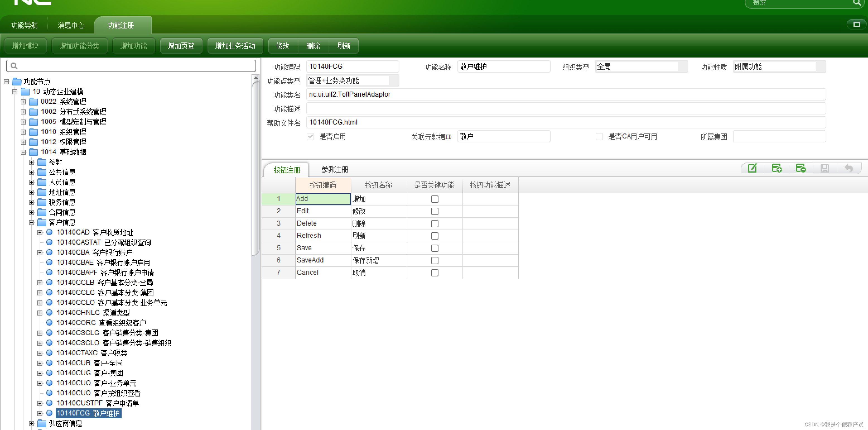This screenshot has height=430, width=868.
Task: Open the 组织类型 dropdown showing 全局
Action: tap(642, 66)
